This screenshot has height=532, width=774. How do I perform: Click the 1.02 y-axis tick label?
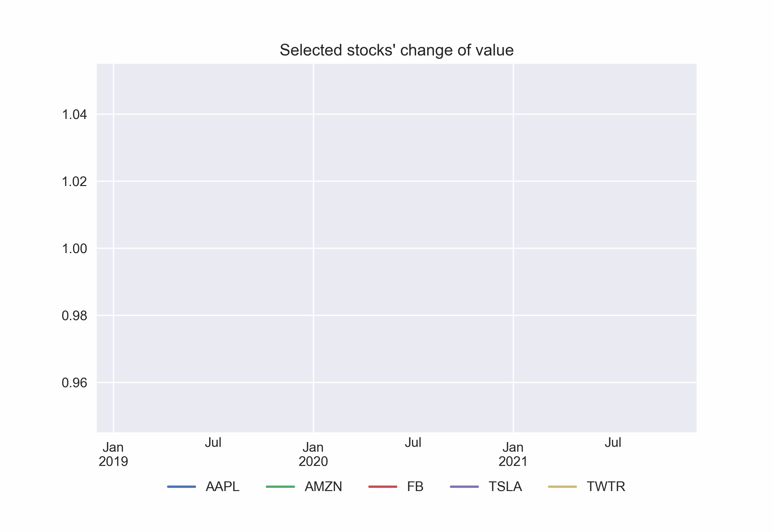tap(74, 182)
